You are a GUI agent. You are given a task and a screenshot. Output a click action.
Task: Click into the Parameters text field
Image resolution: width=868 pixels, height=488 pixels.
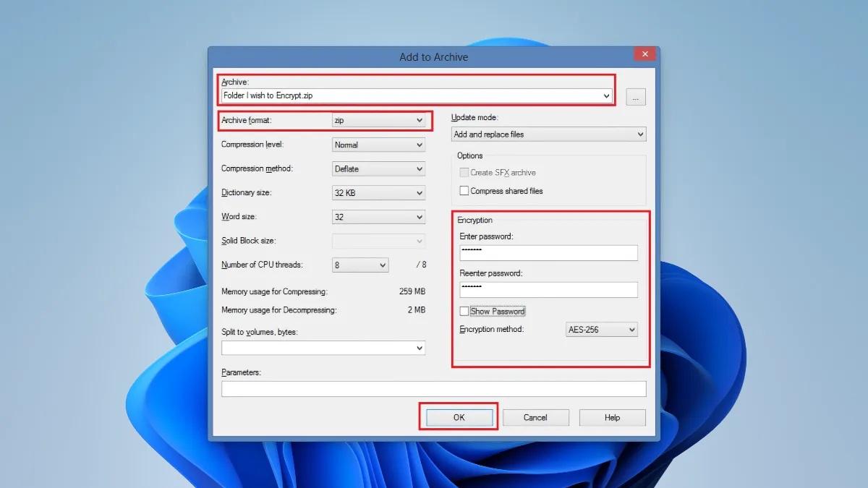click(433, 389)
